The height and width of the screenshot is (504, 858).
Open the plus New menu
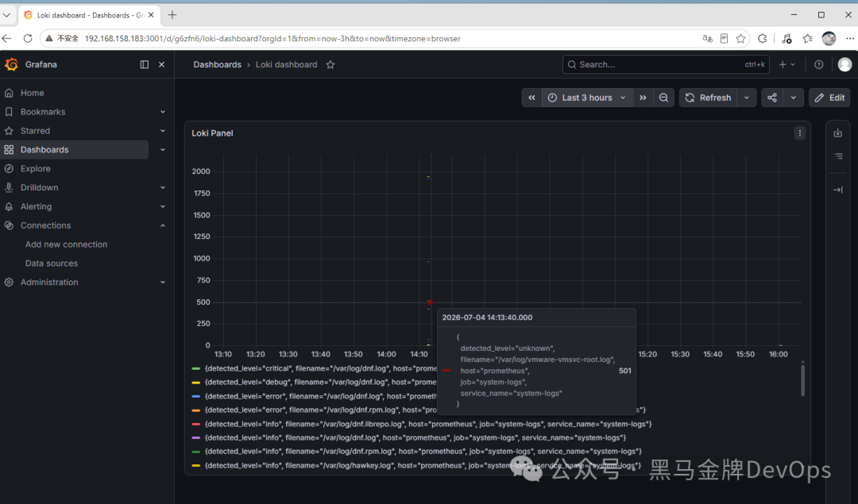(786, 64)
